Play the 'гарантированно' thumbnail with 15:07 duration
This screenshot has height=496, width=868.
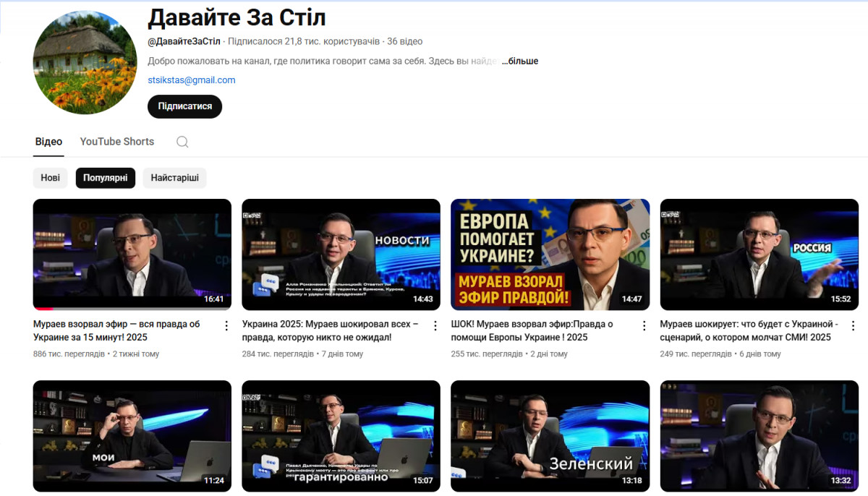(x=341, y=436)
